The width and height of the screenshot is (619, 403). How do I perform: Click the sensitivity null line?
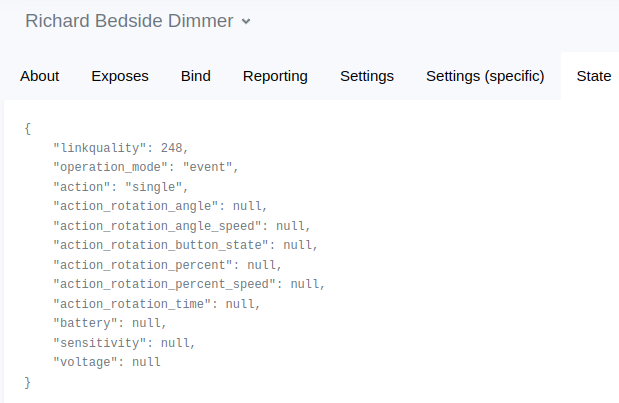(124, 343)
